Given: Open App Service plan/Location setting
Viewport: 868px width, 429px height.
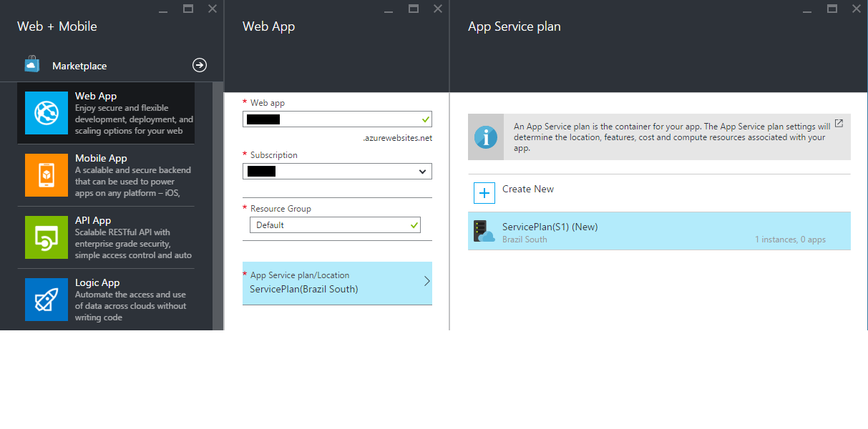Looking at the screenshot, I should coord(337,283).
